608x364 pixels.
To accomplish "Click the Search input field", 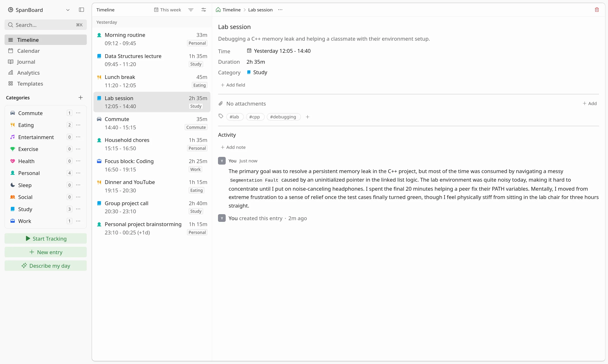I will pos(46,25).
